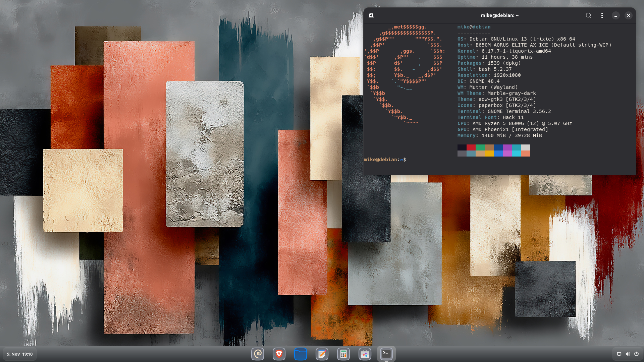Minimize the terminal window

pyautogui.click(x=616, y=15)
